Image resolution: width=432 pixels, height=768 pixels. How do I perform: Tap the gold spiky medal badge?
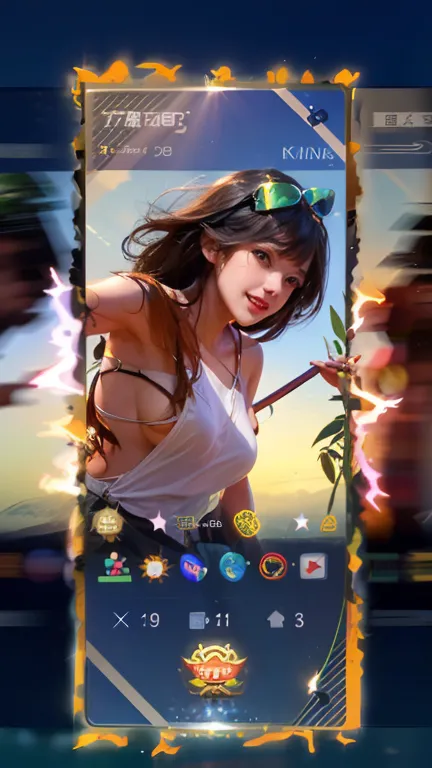(x=107, y=524)
